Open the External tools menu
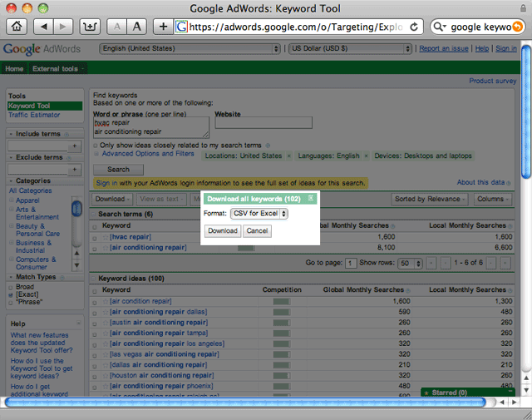This screenshot has width=532, height=420. pos(57,68)
